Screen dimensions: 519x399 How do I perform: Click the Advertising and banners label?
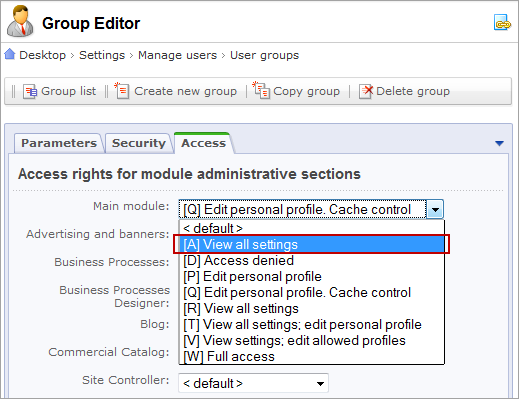tap(98, 234)
